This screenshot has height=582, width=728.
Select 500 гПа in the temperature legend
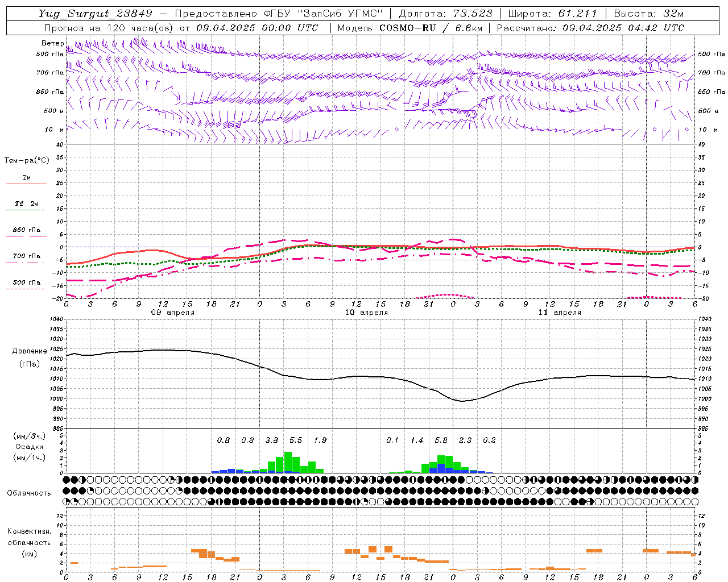click(26, 282)
